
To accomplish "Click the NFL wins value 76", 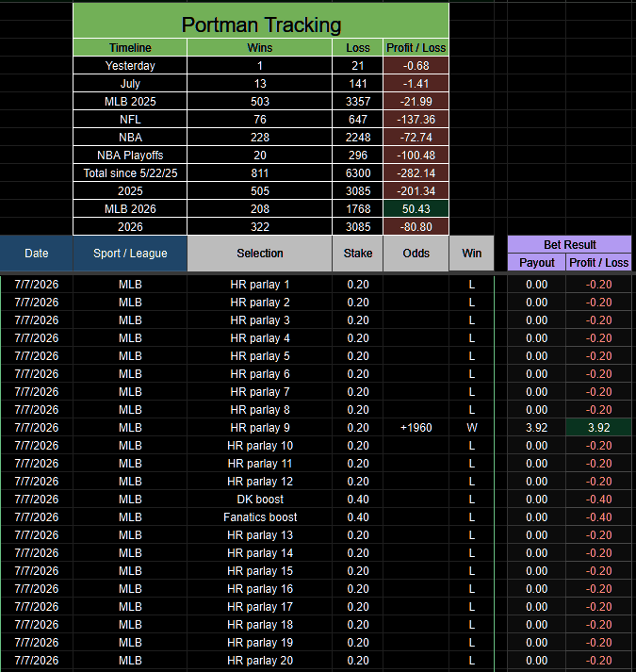I will [260, 119].
